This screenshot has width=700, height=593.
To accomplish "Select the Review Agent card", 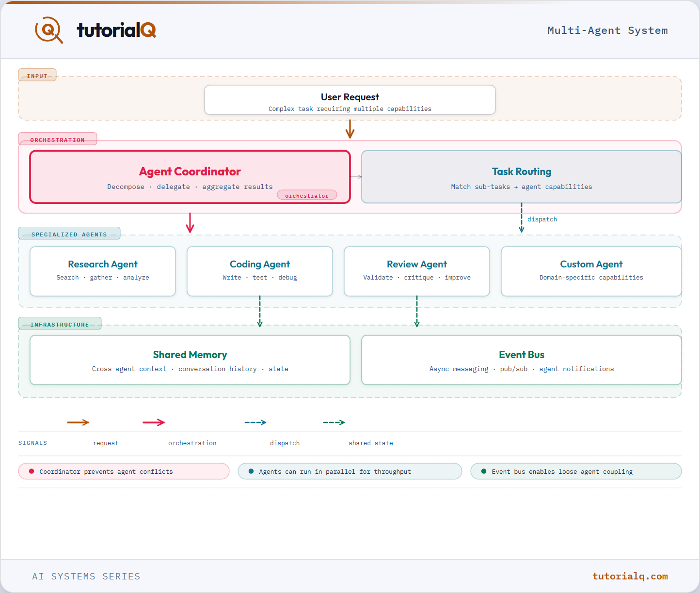I will click(417, 271).
